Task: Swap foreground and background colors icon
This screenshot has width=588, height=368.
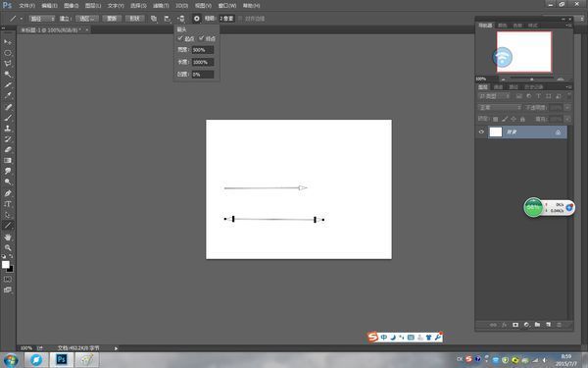Action: click(x=11, y=256)
